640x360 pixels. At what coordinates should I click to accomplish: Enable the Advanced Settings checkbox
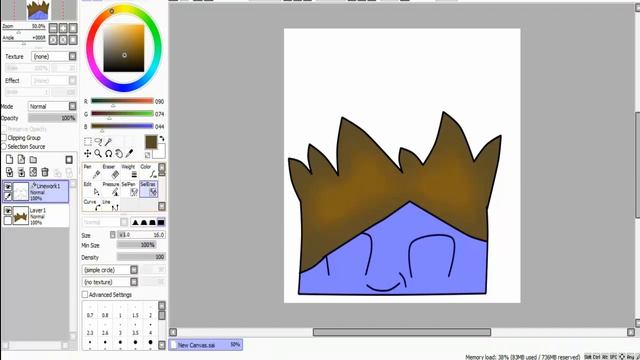(85, 294)
